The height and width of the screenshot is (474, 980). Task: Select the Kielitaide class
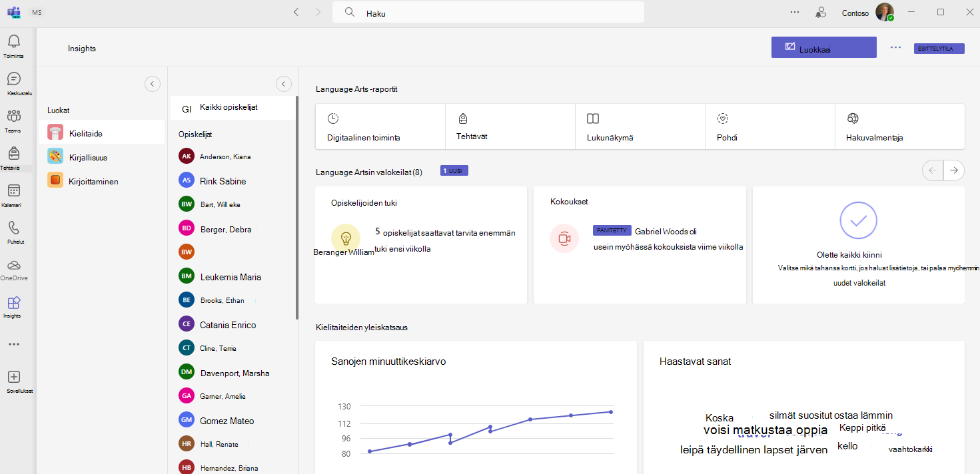click(x=102, y=132)
